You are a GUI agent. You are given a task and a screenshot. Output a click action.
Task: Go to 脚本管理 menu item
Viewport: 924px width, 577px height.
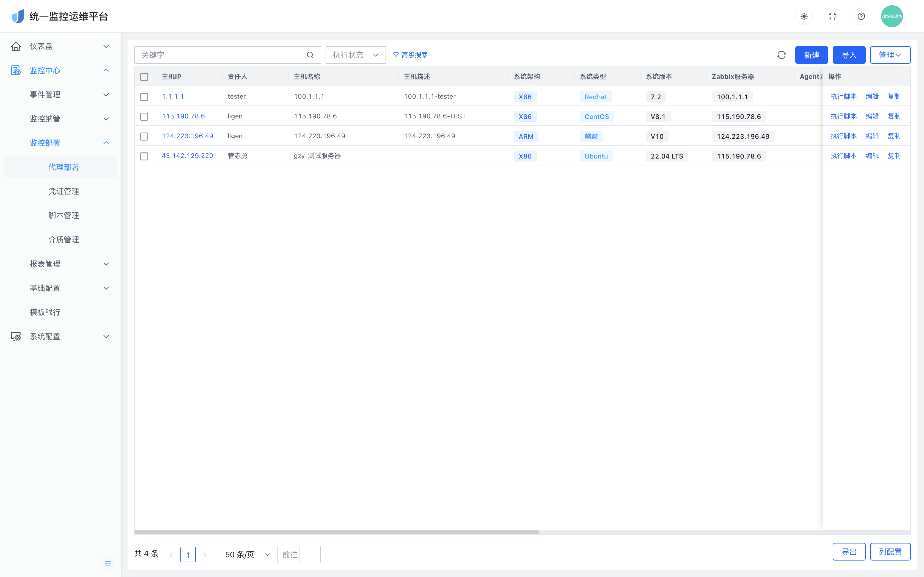click(x=64, y=215)
